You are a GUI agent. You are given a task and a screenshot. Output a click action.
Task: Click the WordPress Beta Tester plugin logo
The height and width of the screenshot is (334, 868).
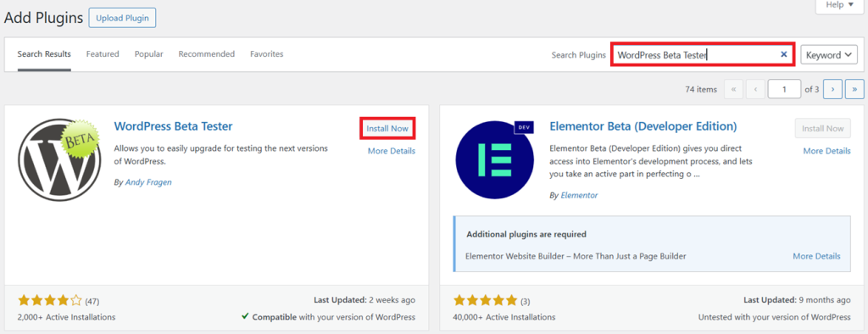[59, 159]
